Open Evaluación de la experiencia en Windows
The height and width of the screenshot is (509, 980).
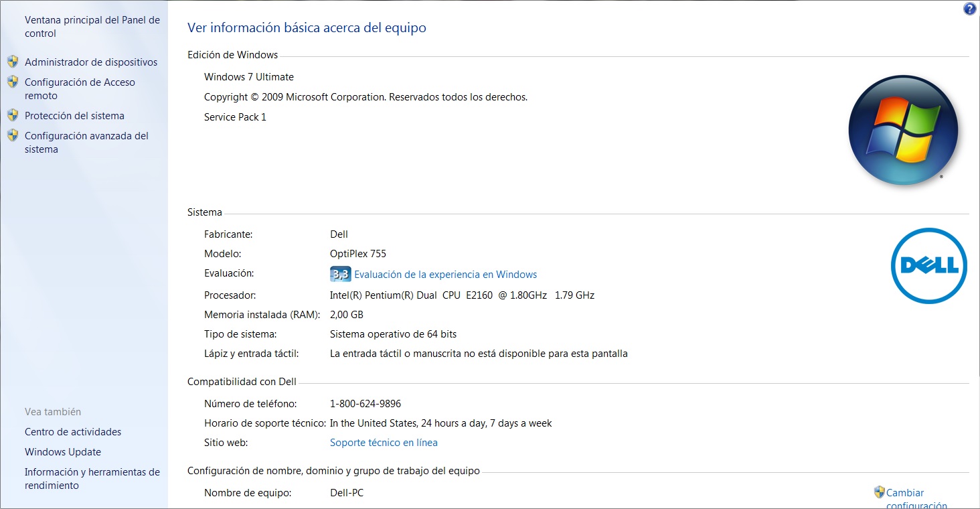coord(445,275)
